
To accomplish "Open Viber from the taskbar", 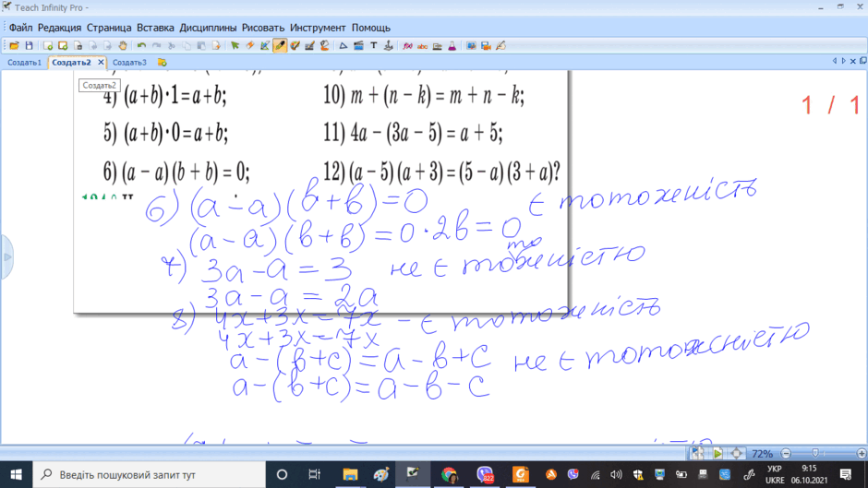I will tap(485, 475).
